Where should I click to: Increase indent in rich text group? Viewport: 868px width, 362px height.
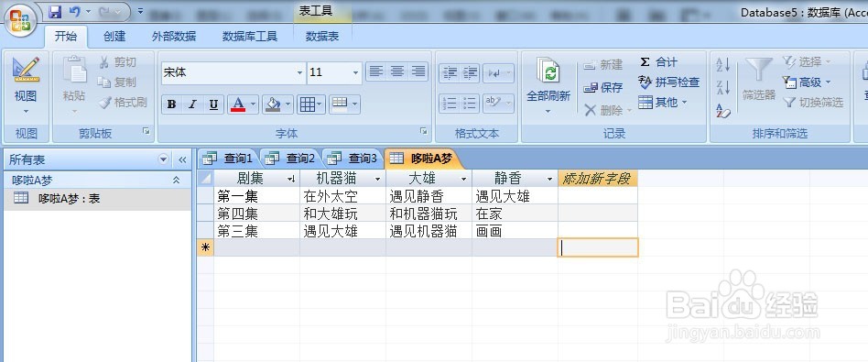pyautogui.click(x=470, y=73)
